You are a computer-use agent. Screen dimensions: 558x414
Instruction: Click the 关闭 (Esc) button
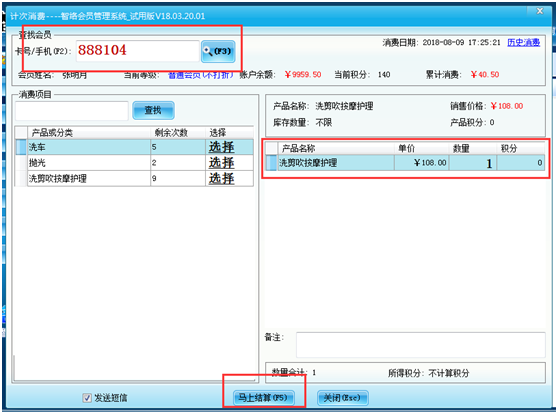342,398
